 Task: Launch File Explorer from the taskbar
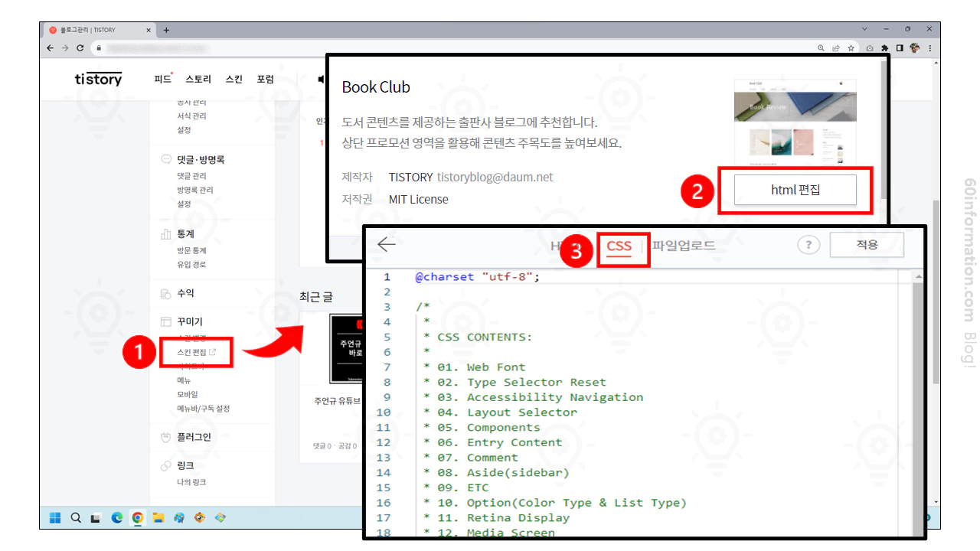tap(158, 517)
